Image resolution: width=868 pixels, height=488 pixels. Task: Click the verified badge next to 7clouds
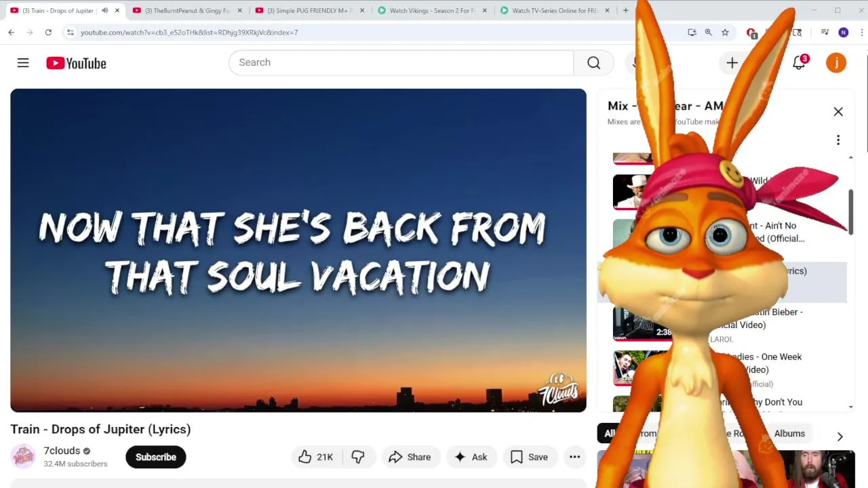coord(87,451)
